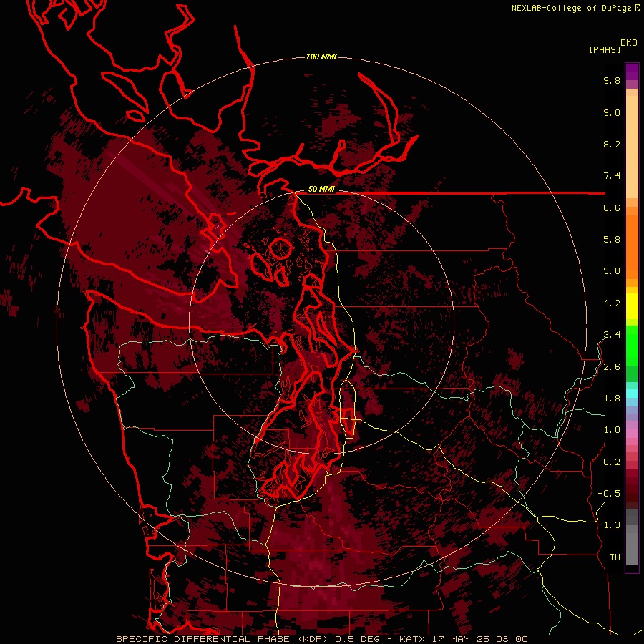Click the -1.3 scale value

pyautogui.click(x=609, y=525)
